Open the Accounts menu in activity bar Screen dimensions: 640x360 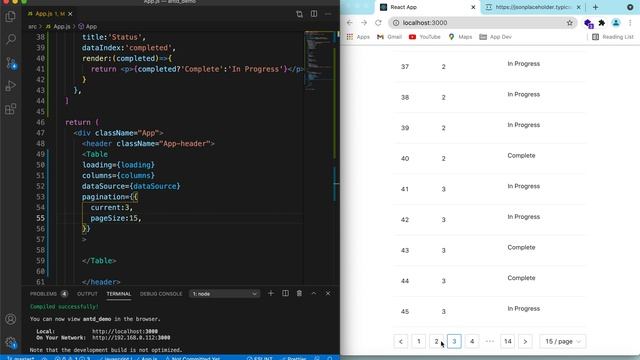[11, 319]
